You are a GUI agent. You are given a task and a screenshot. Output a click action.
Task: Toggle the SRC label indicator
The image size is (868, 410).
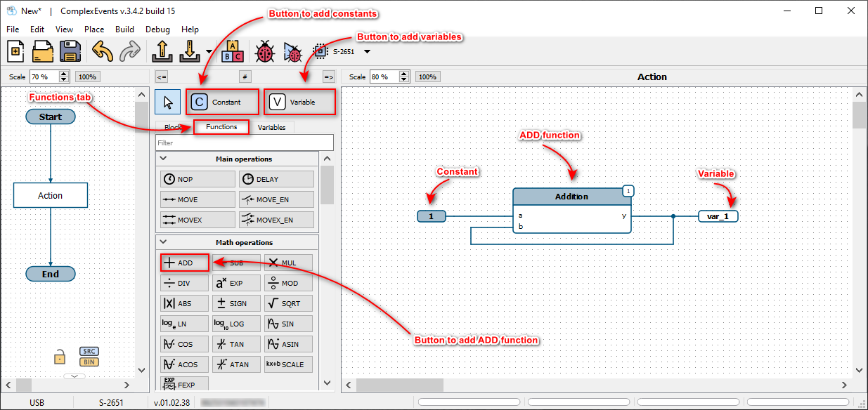(x=89, y=352)
